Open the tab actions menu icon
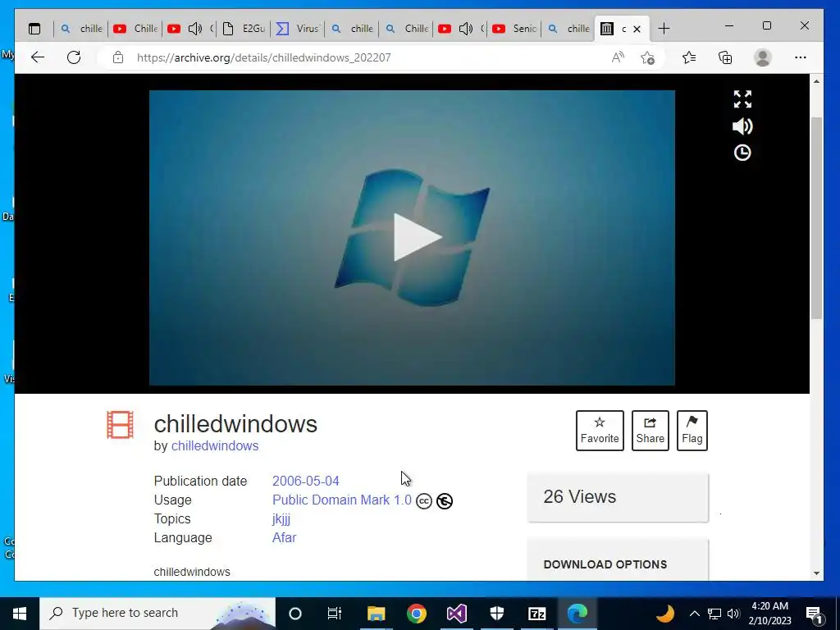Viewport: 840px width, 630px height. click(x=34, y=29)
